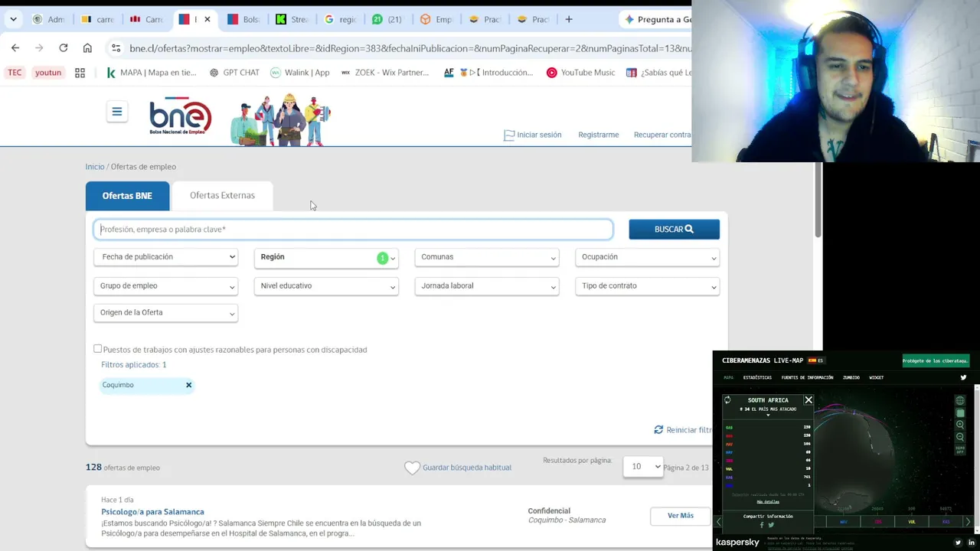Click the Reiniciar filtros refresh icon

658,430
